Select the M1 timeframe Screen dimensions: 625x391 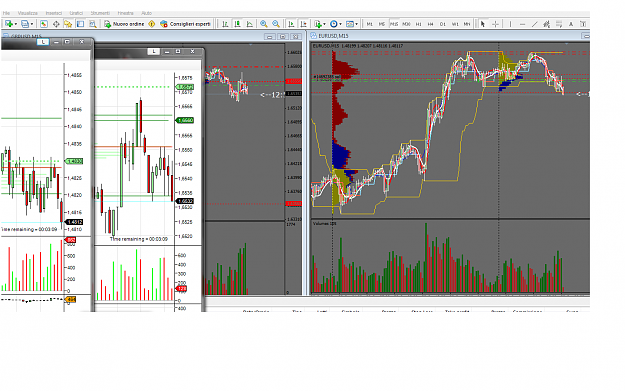coord(369,24)
